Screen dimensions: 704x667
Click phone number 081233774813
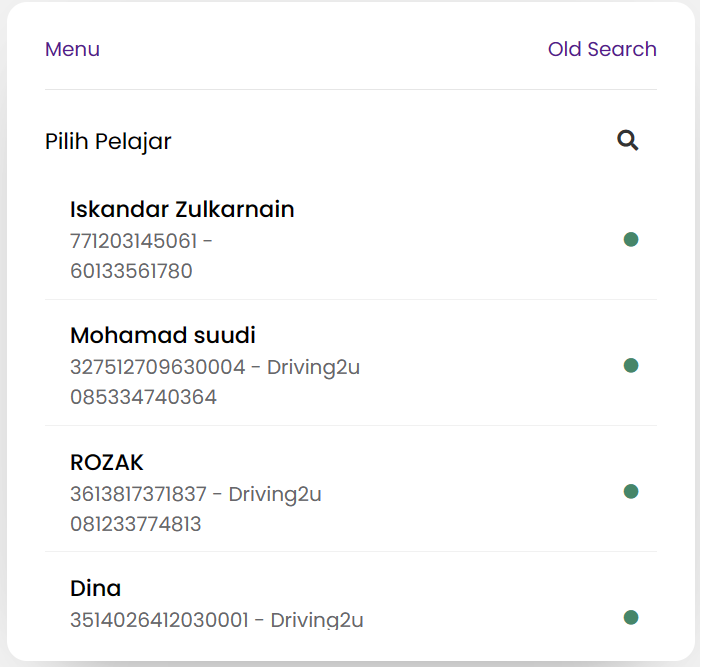pyautogui.click(x=135, y=523)
